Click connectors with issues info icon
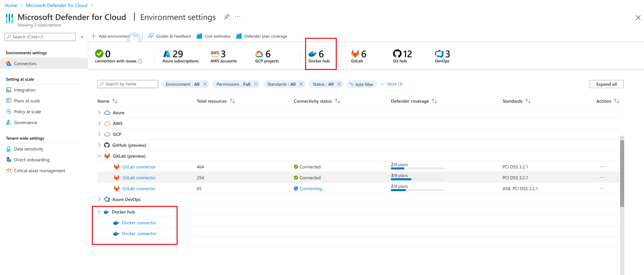Screen dimensions: 644x275 click(140, 61)
